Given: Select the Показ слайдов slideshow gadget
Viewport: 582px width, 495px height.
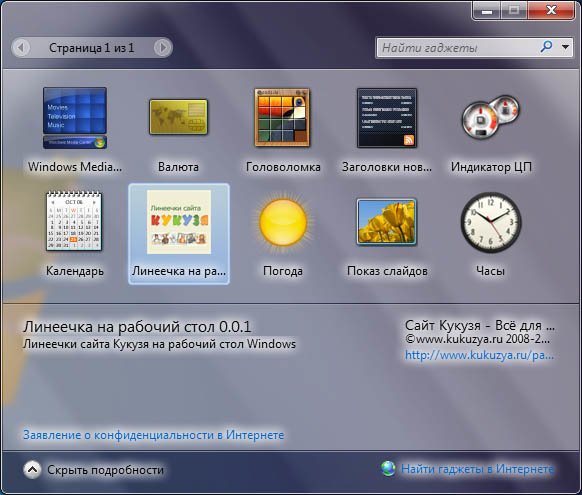Looking at the screenshot, I should pyautogui.click(x=387, y=234).
